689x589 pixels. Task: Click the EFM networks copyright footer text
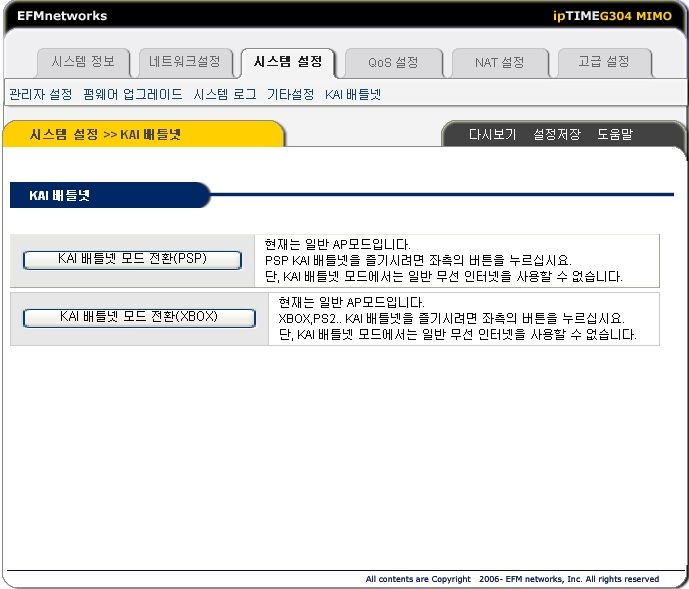pyautogui.click(x=512, y=579)
